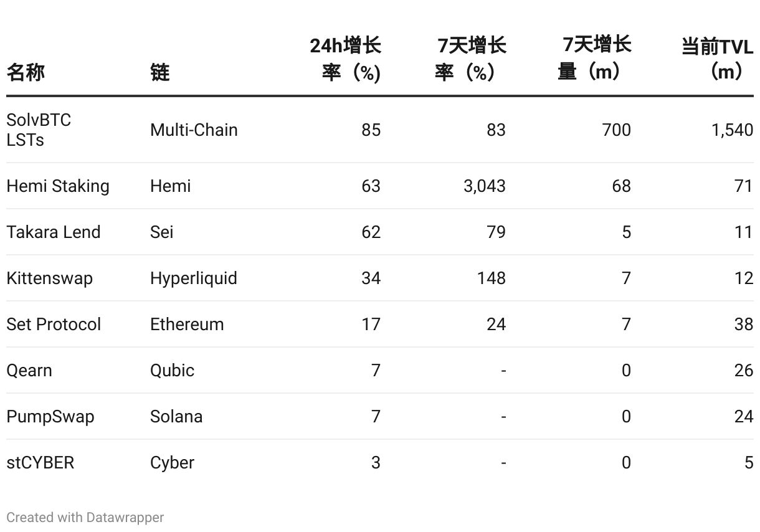Select the 24h增长率 column header

click(346, 59)
